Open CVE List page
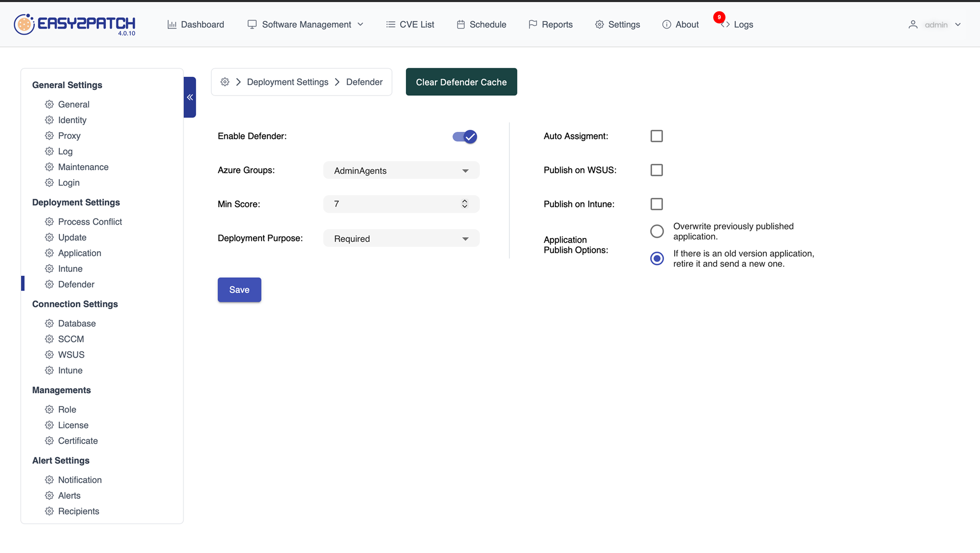Viewport: 980px width, 553px height. click(410, 25)
